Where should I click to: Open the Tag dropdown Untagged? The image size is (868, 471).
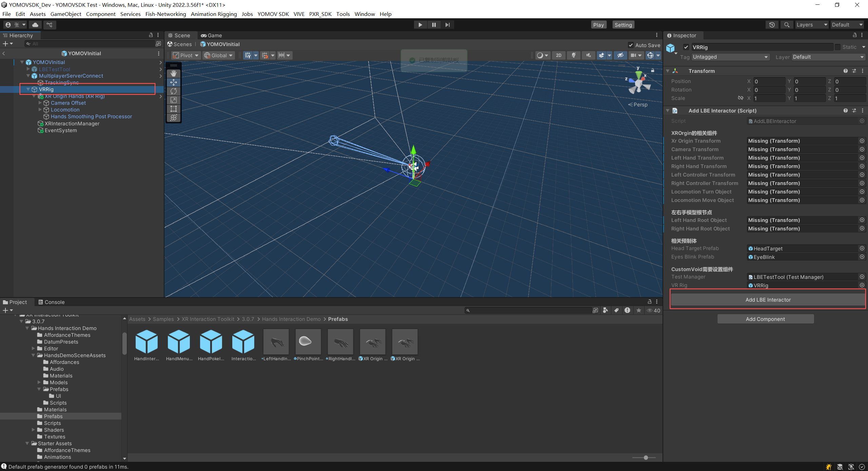(730, 57)
